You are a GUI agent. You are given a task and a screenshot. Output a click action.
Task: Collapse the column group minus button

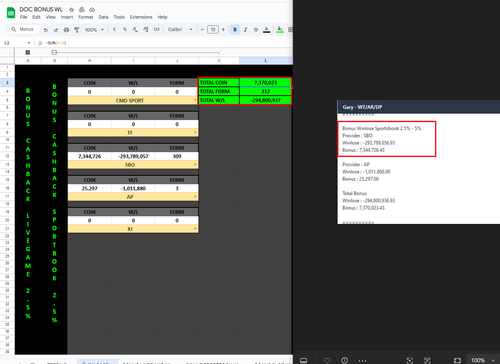point(54,52)
